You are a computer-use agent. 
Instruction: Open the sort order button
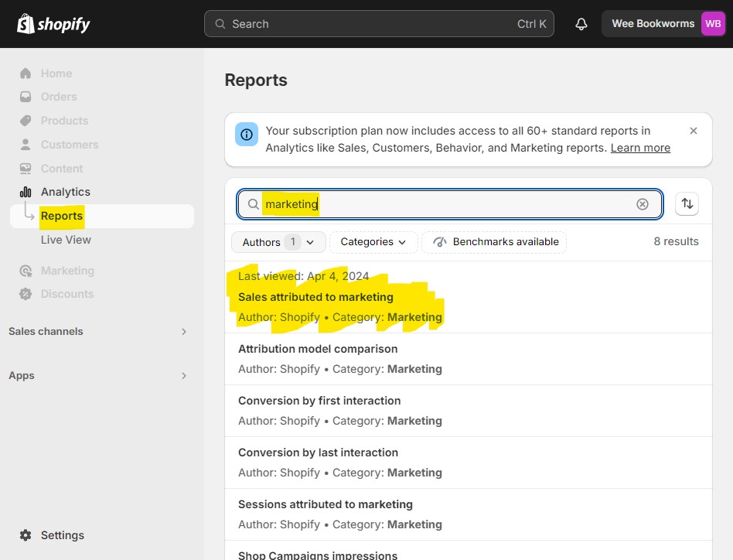click(687, 203)
